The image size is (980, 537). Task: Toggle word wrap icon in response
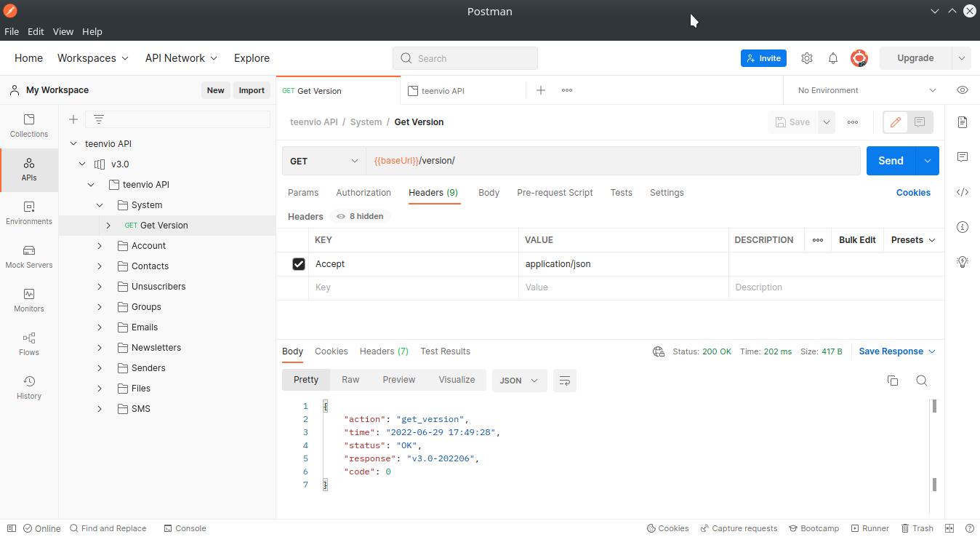564,381
